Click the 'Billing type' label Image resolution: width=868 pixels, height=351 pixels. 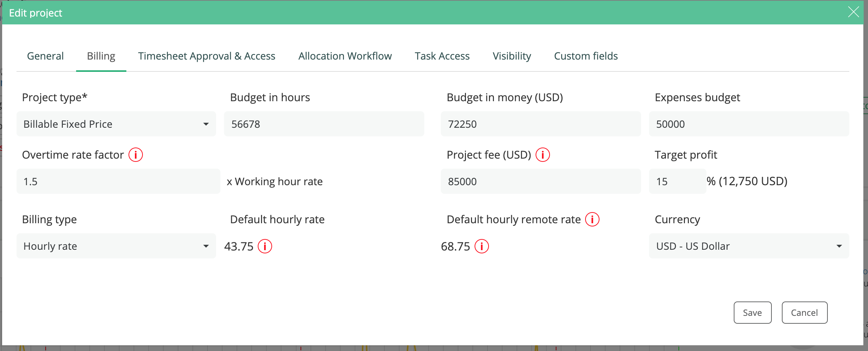50,219
